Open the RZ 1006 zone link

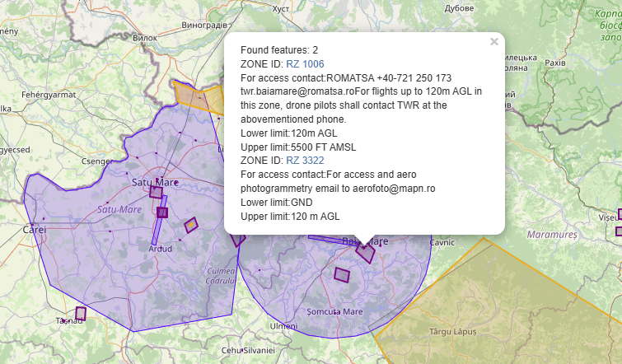tap(305, 64)
